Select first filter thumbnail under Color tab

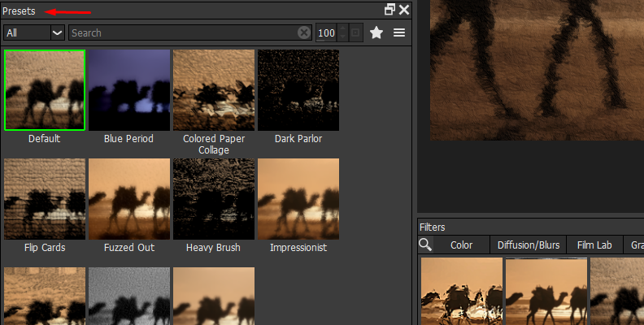pyautogui.click(x=462, y=292)
